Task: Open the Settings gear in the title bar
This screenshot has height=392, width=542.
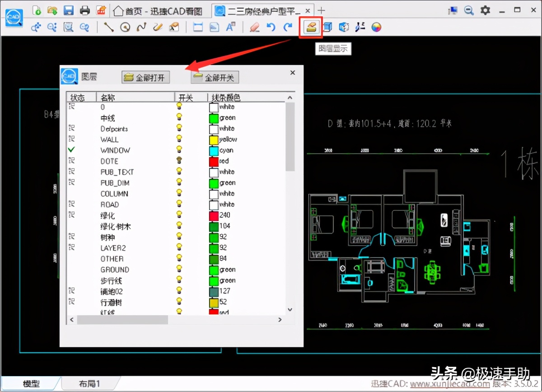Action: [485, 10]
